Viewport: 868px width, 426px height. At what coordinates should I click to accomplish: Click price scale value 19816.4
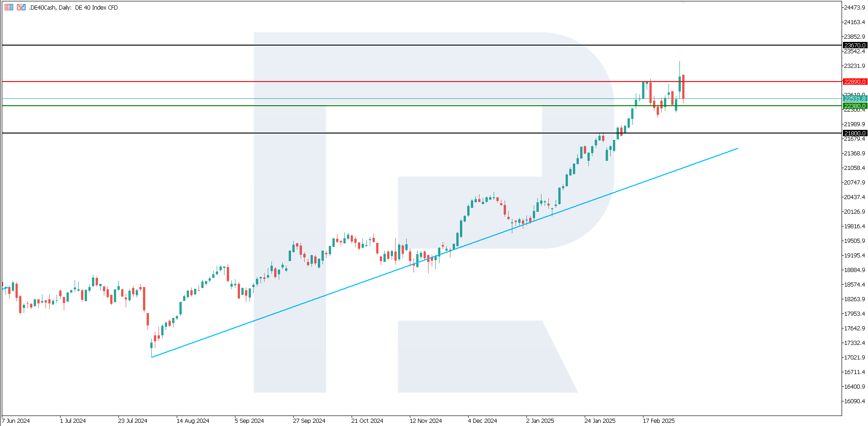tap(854, 226)
